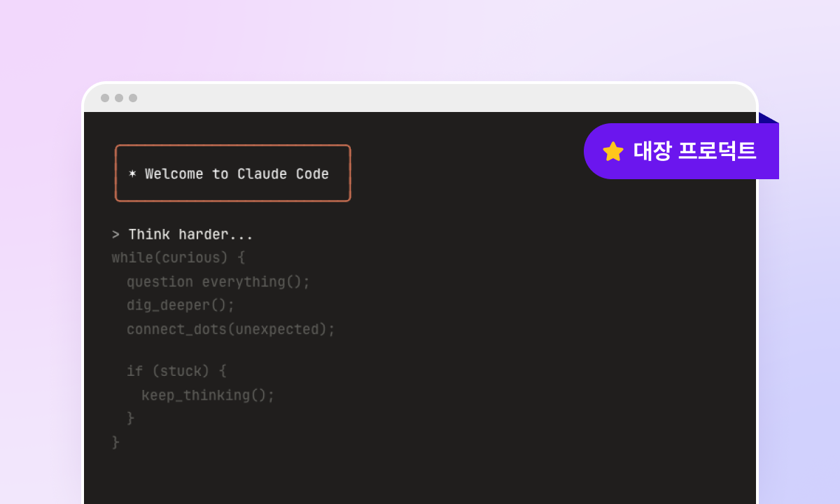Viewport: 840px width, 504px height.
Task: Select the 'question everything();' line
Action: [x=218, y=282]
